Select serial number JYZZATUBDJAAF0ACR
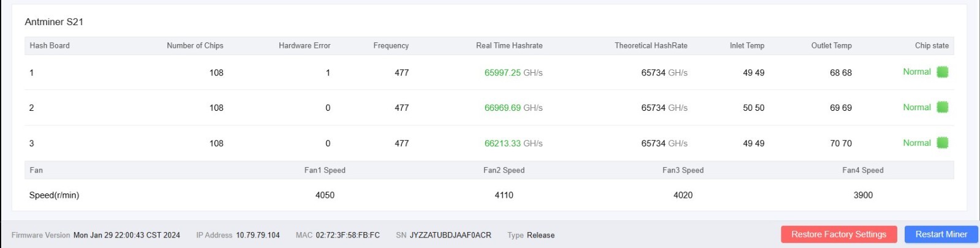Viewport: 980px width, 248px height. (450, 235)
